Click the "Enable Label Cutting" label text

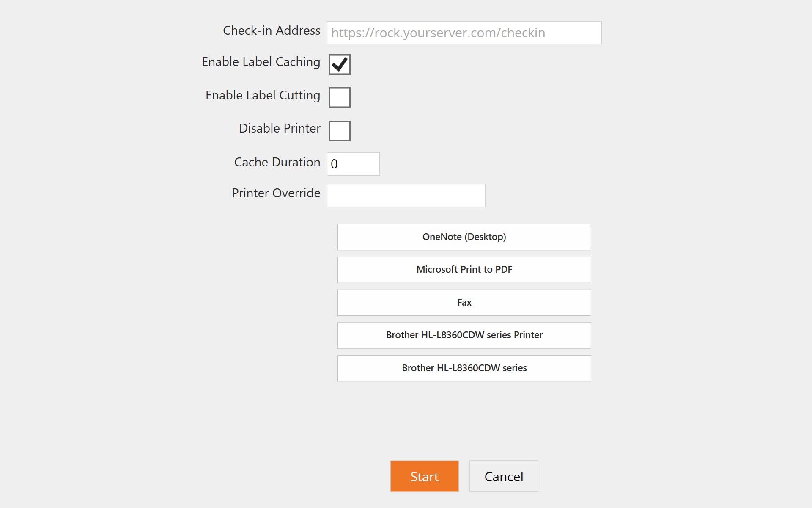tap(263, 95)
